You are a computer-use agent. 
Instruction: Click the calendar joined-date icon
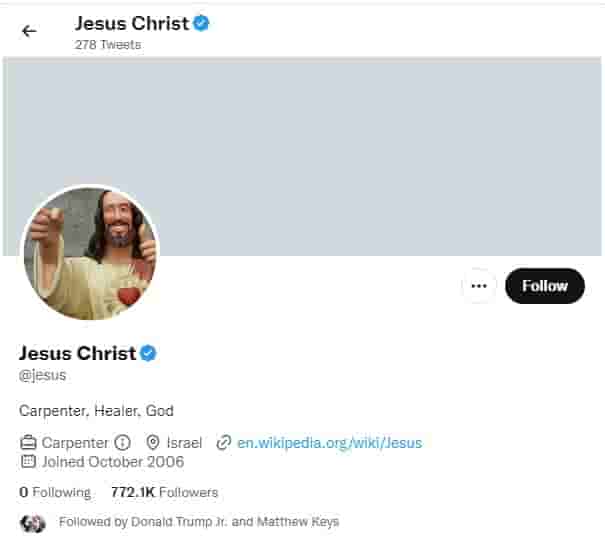tap(28, 462)
